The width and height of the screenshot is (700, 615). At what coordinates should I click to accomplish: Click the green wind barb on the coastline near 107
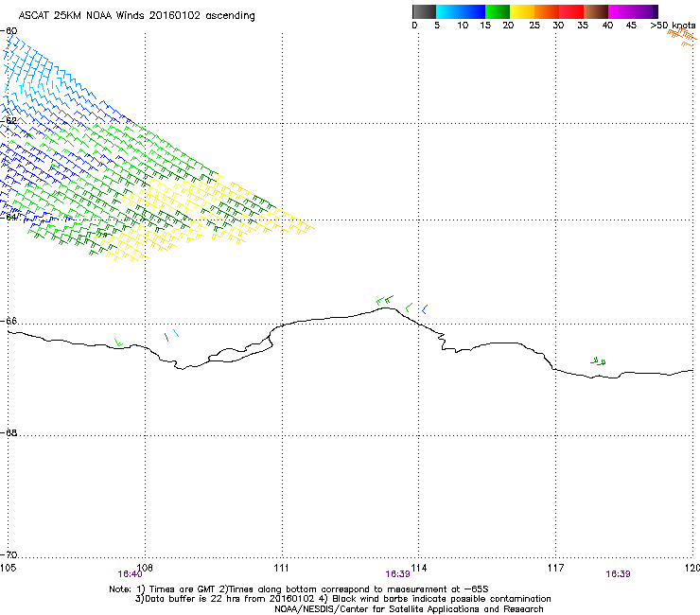(118, 343)
